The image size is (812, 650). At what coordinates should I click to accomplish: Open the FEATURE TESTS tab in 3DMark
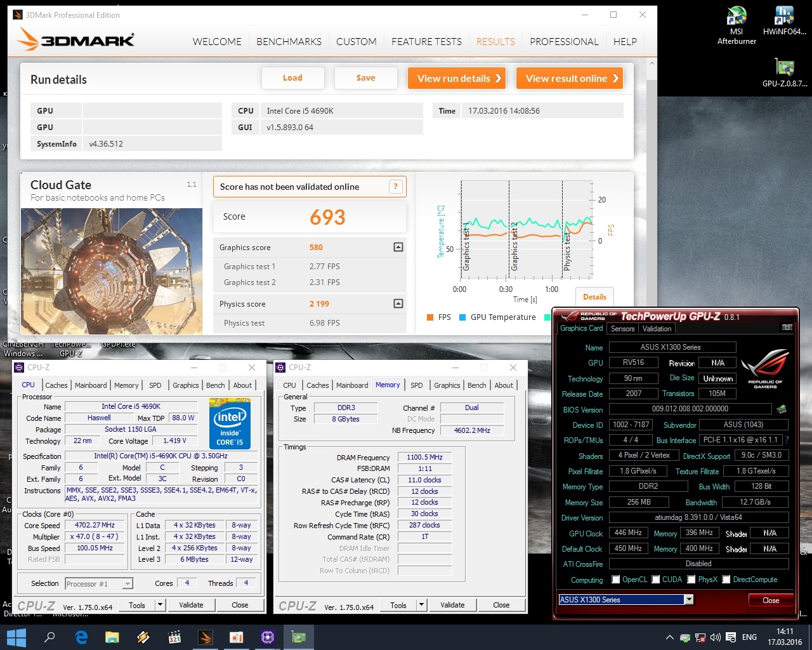(426, 41)
